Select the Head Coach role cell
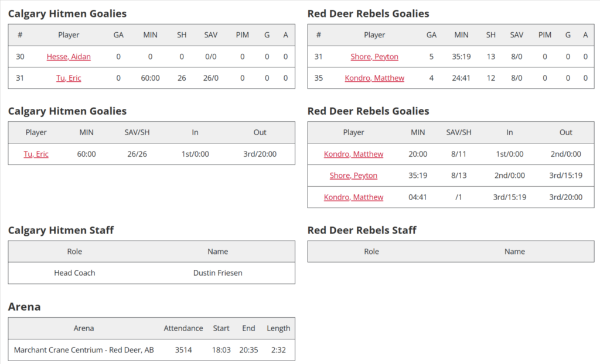This screenshot has height=364, width=600. 74,273
